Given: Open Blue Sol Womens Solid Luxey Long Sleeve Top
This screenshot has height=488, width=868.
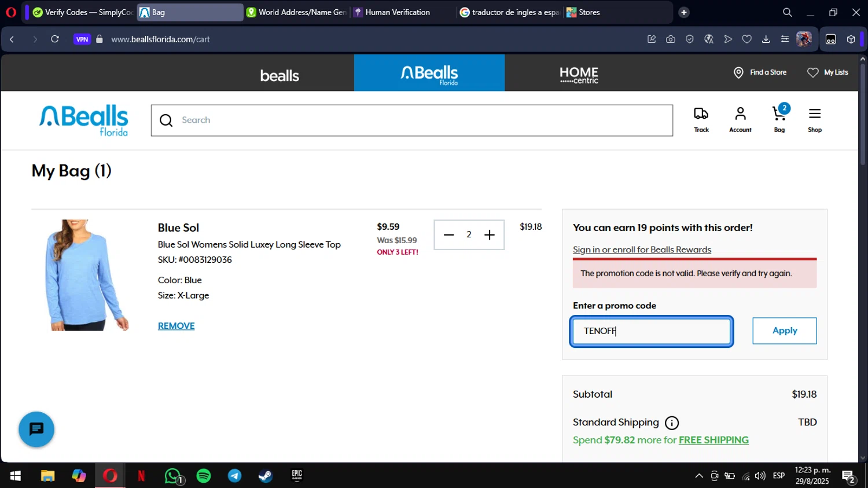Looking at the screenshot, I should pyautogui.click(x=249, y=244).
